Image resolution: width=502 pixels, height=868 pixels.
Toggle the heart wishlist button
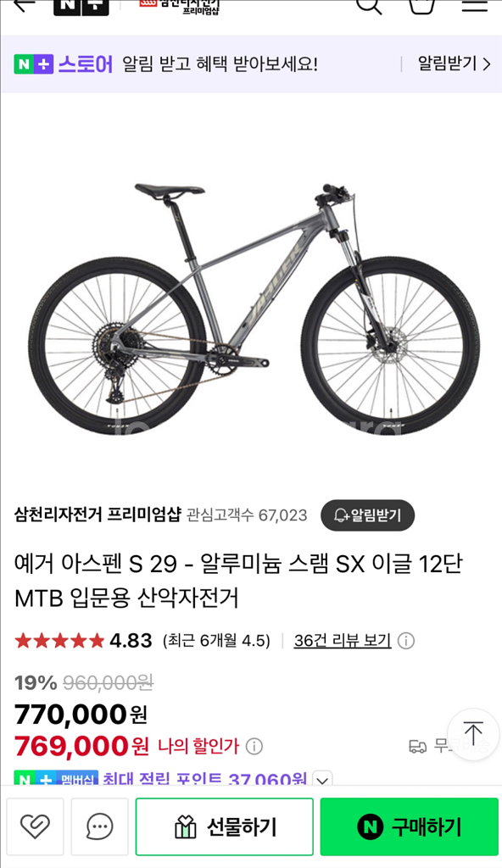click(x=35, y=827)
